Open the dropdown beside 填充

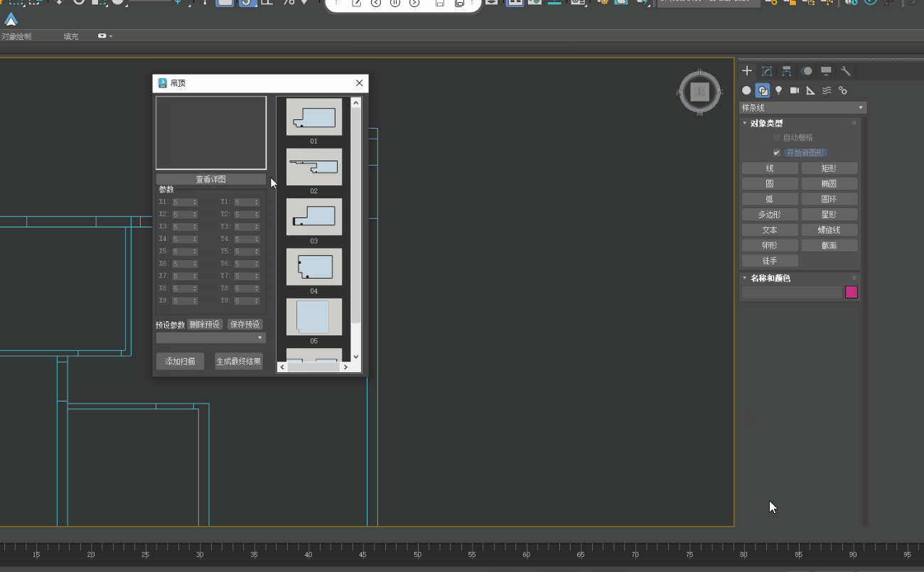click(x=105, y=36)
